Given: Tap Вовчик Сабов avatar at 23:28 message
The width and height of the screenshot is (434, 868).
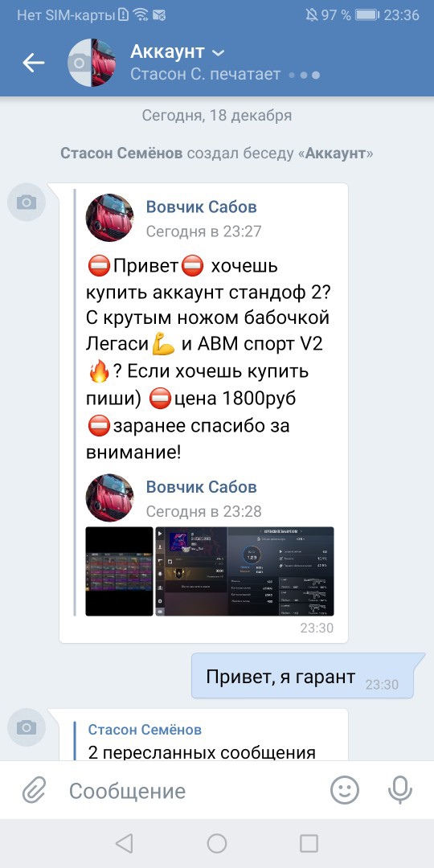Looking at the screenshot, I should coord(109,497).
